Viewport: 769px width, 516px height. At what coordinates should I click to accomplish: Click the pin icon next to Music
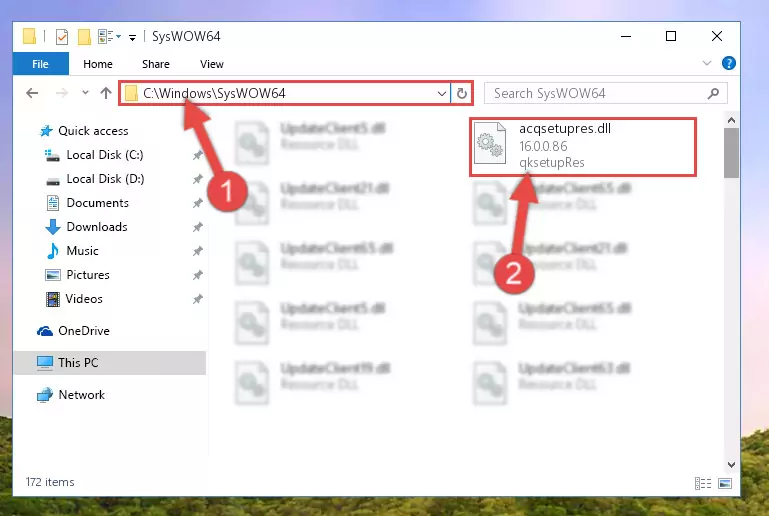point(197,251)
